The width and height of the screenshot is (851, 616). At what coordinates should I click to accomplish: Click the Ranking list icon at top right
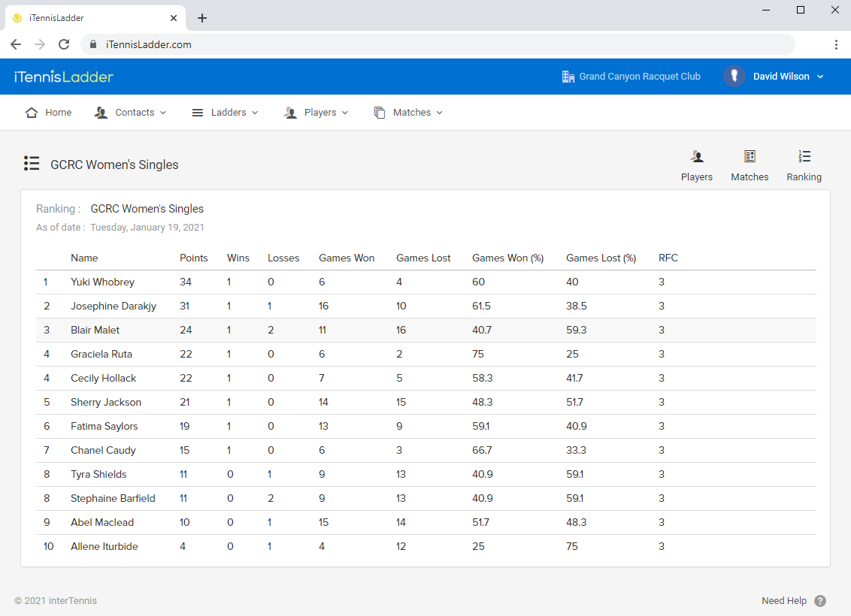pyautogui.click(x=804, y=157)
